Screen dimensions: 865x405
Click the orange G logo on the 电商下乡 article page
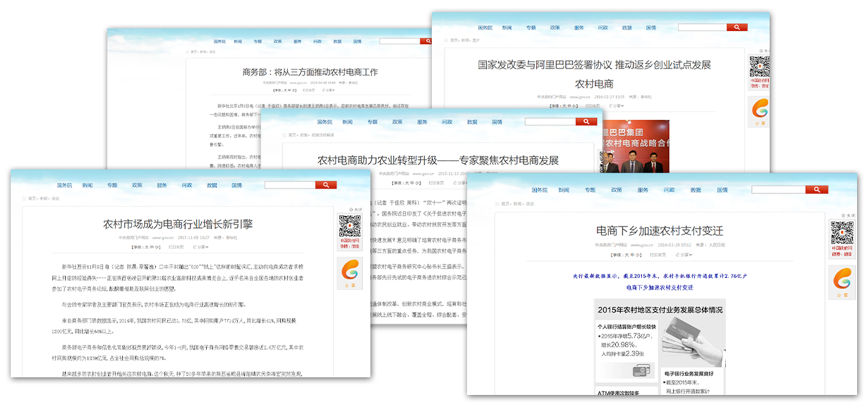[842, 277]
